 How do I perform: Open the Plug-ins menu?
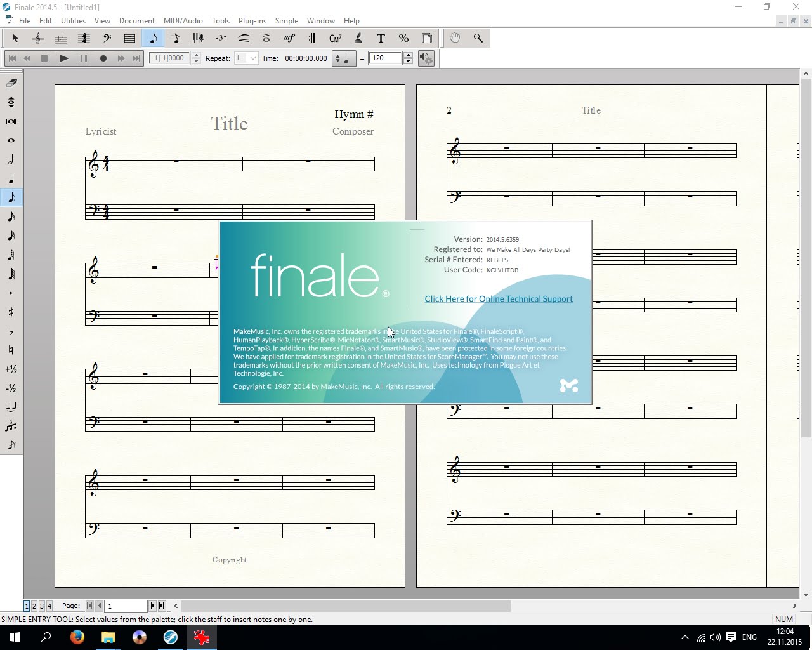point(252,21)
